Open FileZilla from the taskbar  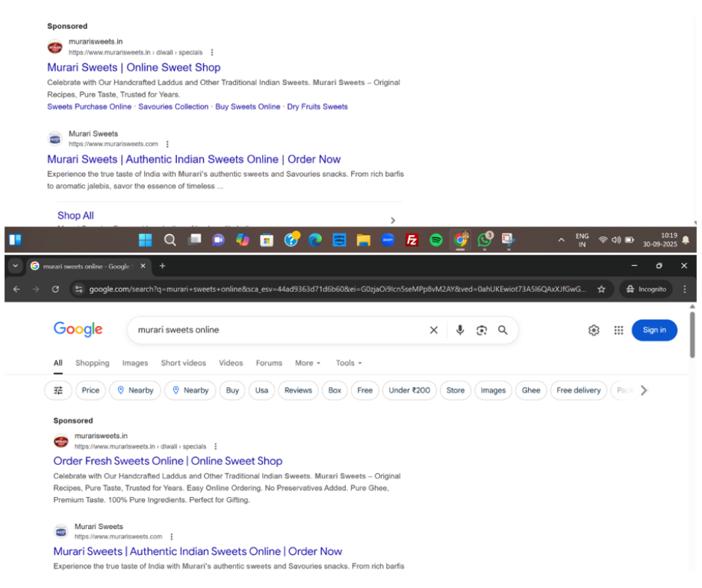(411, 240)
